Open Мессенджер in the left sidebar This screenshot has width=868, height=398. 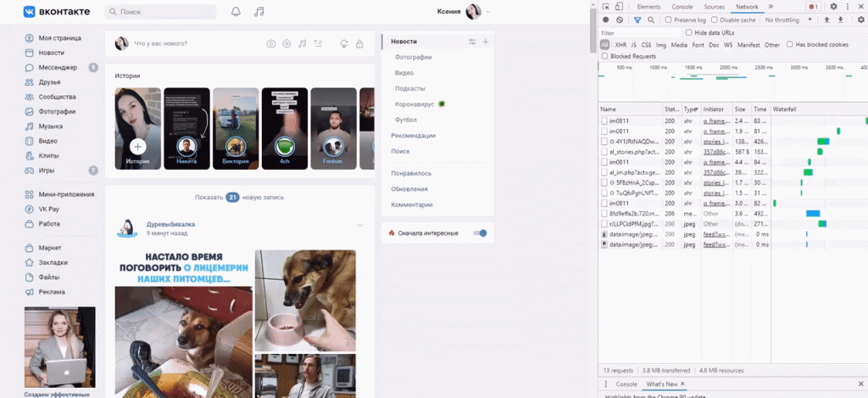(x=58, y=67)
